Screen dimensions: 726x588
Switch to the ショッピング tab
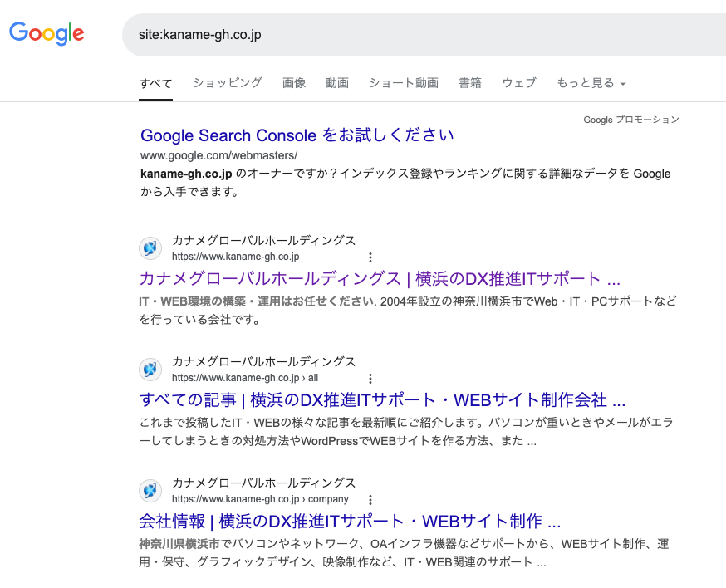228,83
